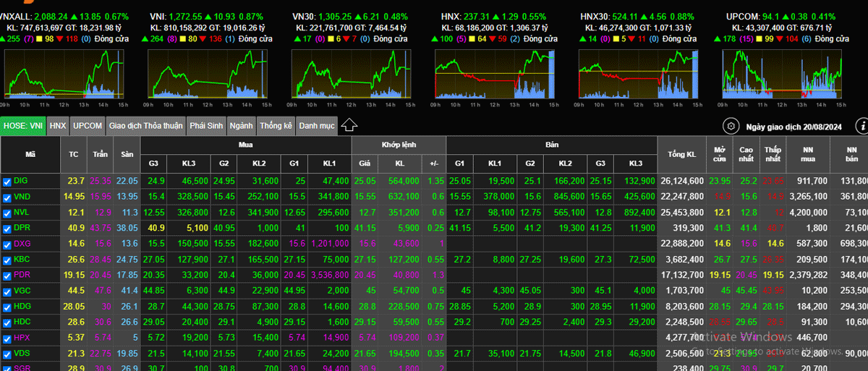Image resolution: width=868 pixels, height=371 pixels.
Task: Open the VNI index chart
Action: 208,74
